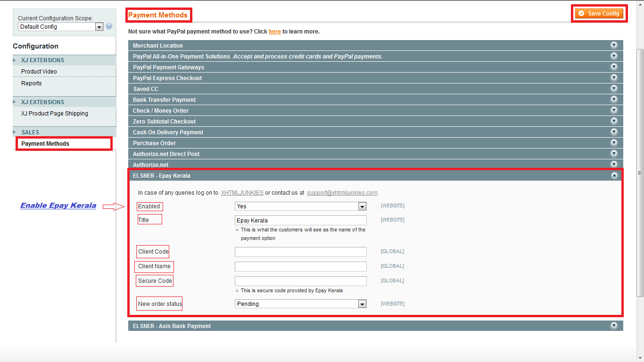Viewport: 644px width, 362px height.
Task: Expand PayPal Express Checkout arrow icon
Action: pyautogui.click(x=614, y=78)
